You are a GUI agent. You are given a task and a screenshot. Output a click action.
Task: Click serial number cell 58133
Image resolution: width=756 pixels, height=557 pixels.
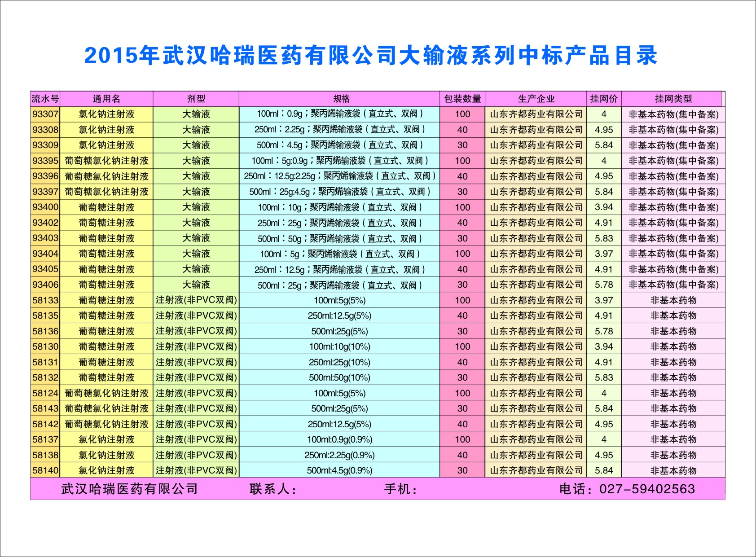click(45, 300)
